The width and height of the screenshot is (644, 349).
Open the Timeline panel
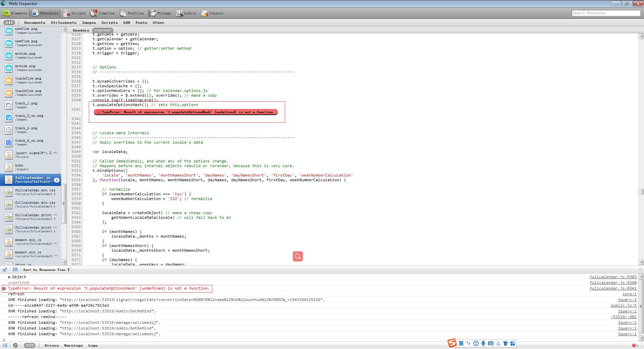click(x=102, y=13)
